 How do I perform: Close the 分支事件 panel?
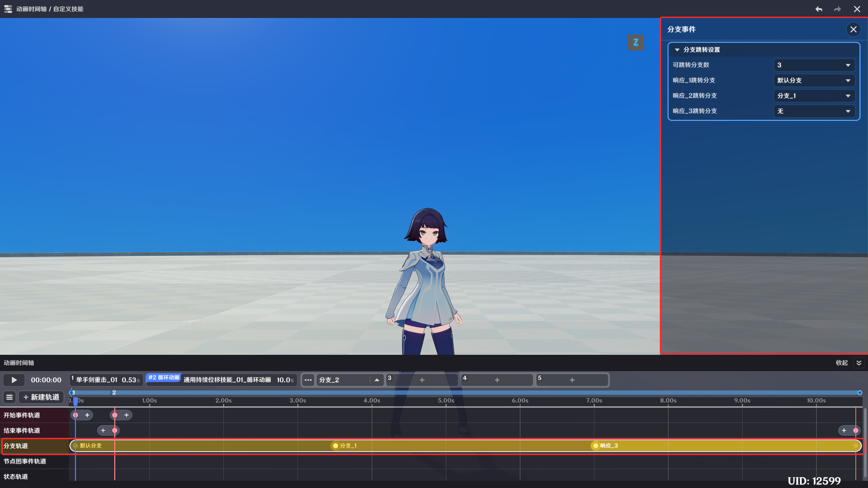point(853,29)
